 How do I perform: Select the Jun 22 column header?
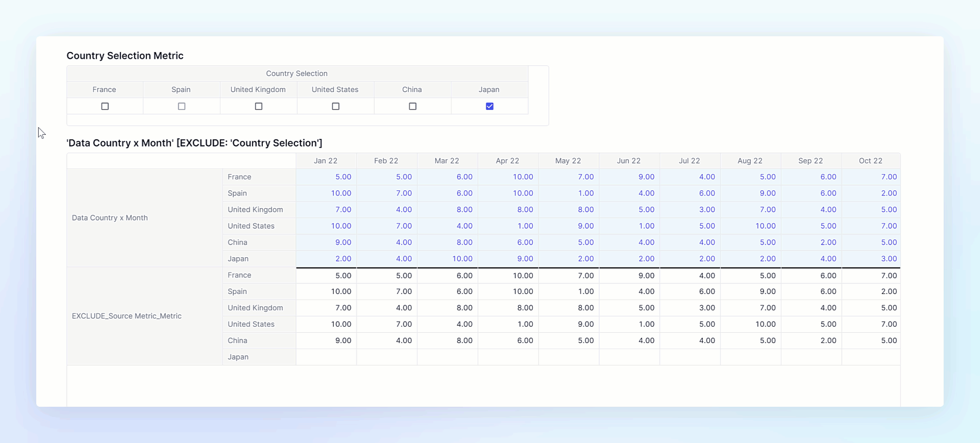(629, 161)
